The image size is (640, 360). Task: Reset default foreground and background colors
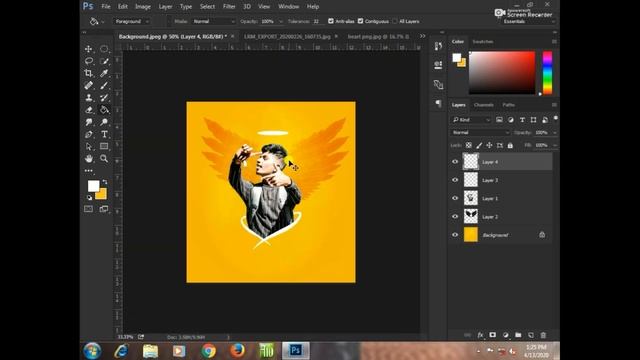coord(89,198)
